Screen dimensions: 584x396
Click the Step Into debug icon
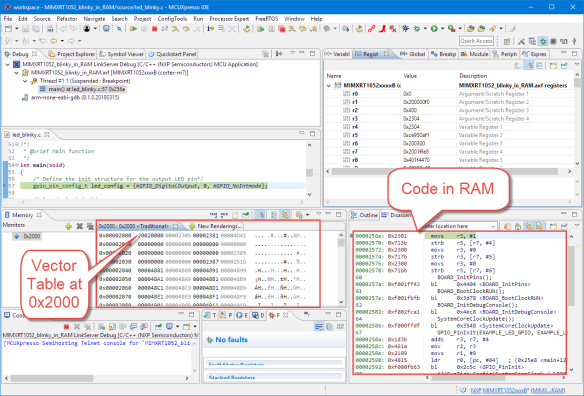click(175, 29)
